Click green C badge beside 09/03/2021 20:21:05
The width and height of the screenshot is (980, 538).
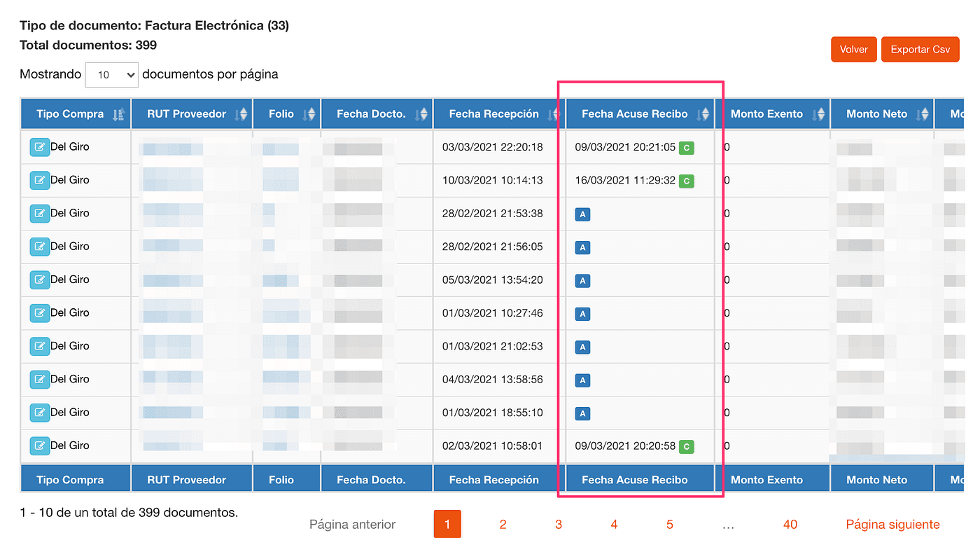[x=687, y=148]
